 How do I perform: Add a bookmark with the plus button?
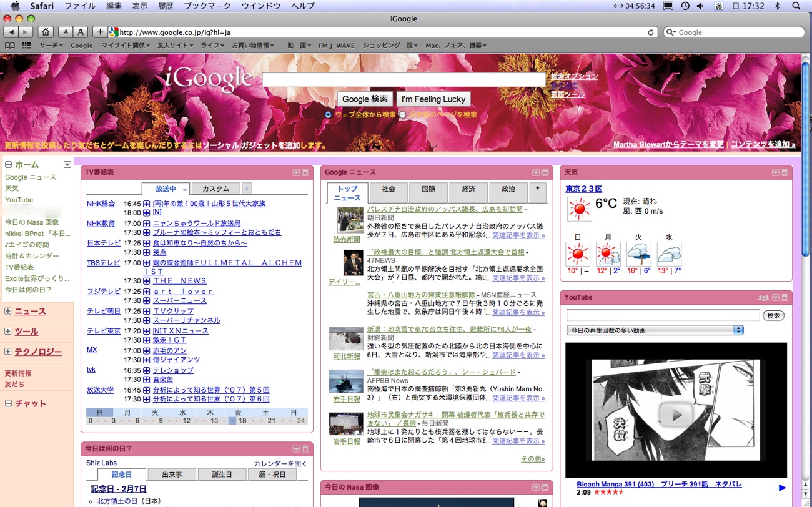pyautogui.click(x=101, y=32)
